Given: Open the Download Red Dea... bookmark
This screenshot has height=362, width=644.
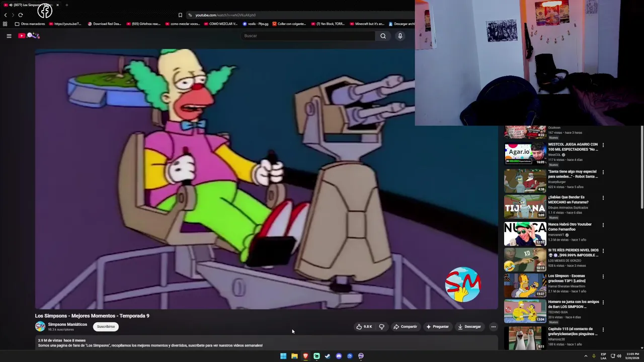Looking at the screenshot, I should coord(104,24).
